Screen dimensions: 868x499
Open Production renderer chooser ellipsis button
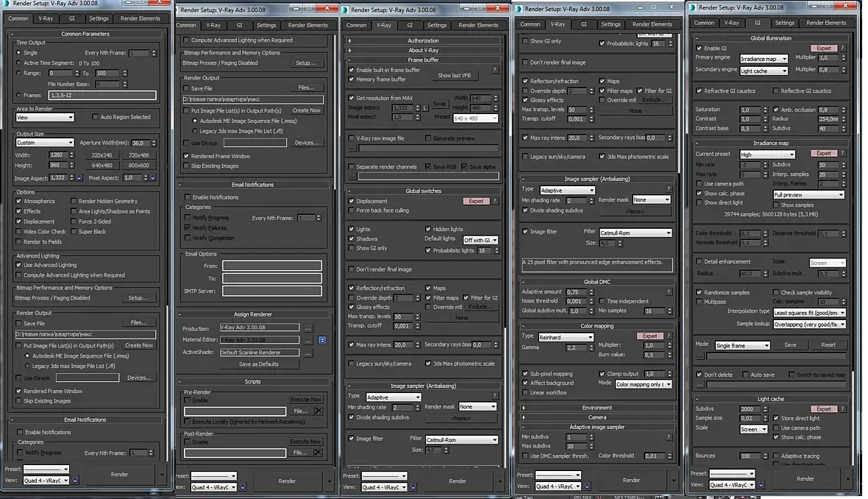307,328
